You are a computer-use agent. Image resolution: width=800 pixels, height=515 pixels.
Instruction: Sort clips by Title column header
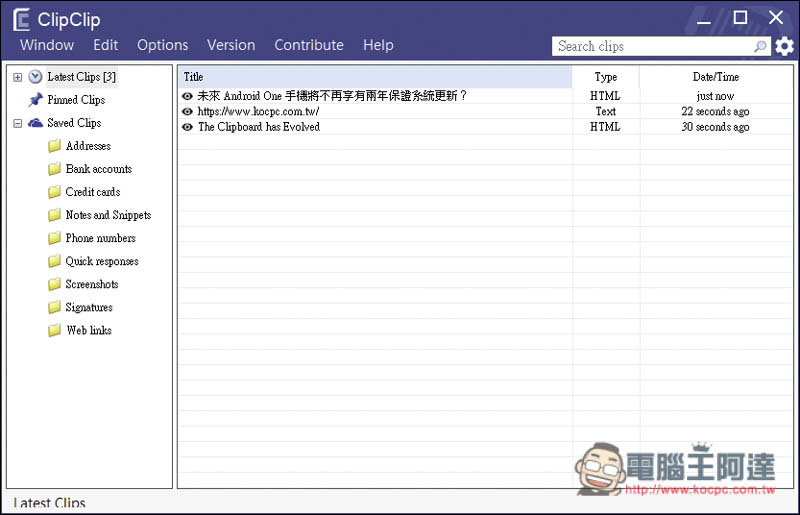click(x=375, y=77)
